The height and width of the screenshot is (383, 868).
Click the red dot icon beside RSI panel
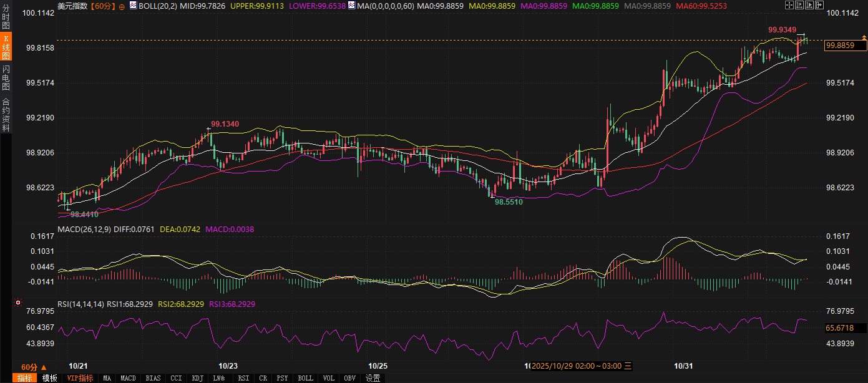(x=17, y=304)
